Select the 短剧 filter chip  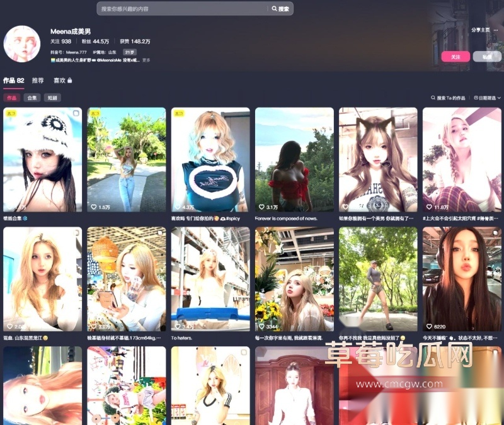point(52,98)
